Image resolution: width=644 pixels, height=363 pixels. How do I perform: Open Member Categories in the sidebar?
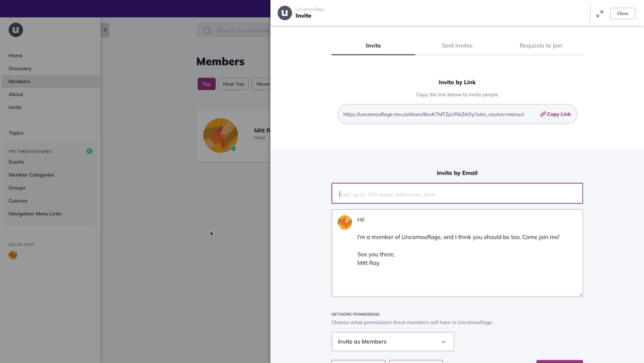31,175
